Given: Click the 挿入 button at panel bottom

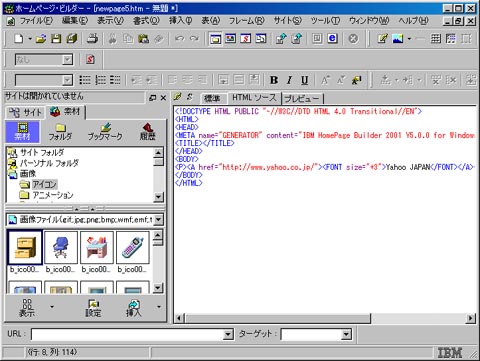Looking at the screenshot, I should 134,308.
